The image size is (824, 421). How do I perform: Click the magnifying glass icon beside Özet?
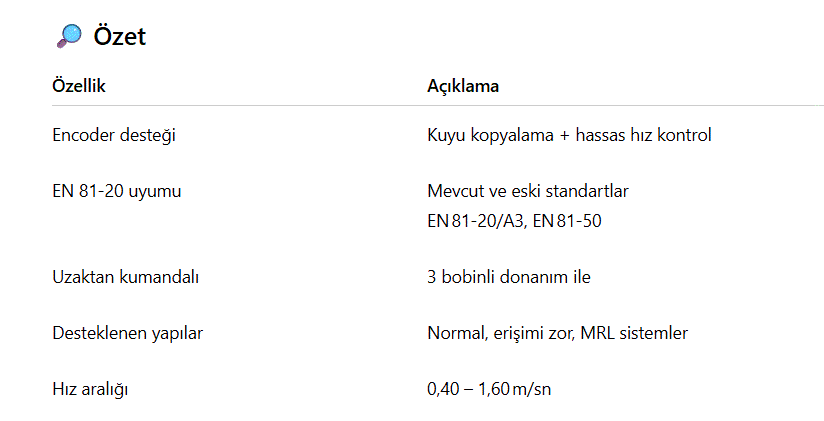coord(68,37)
